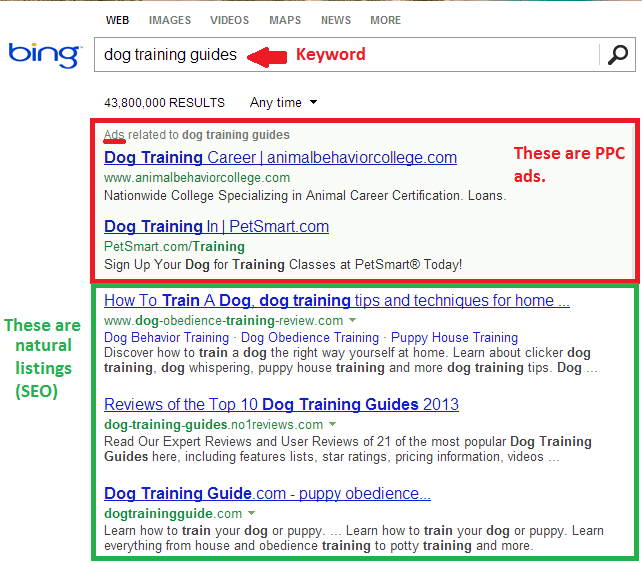Viewport: 642px width, 563px height.
Task: Click the www.animalbehaviorcollege.com green URL
Action: 197,178
